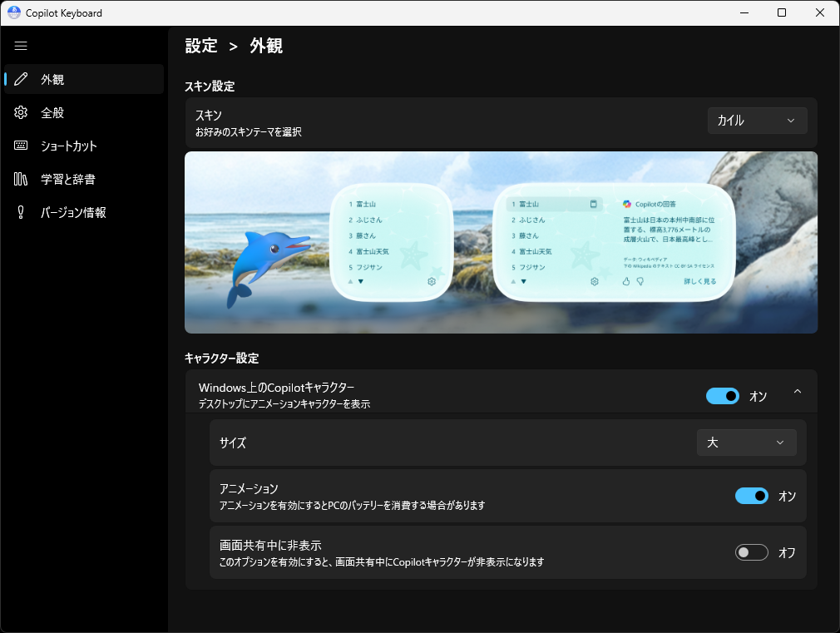Click the down arrow in right candidate preview

coord(523,281)
